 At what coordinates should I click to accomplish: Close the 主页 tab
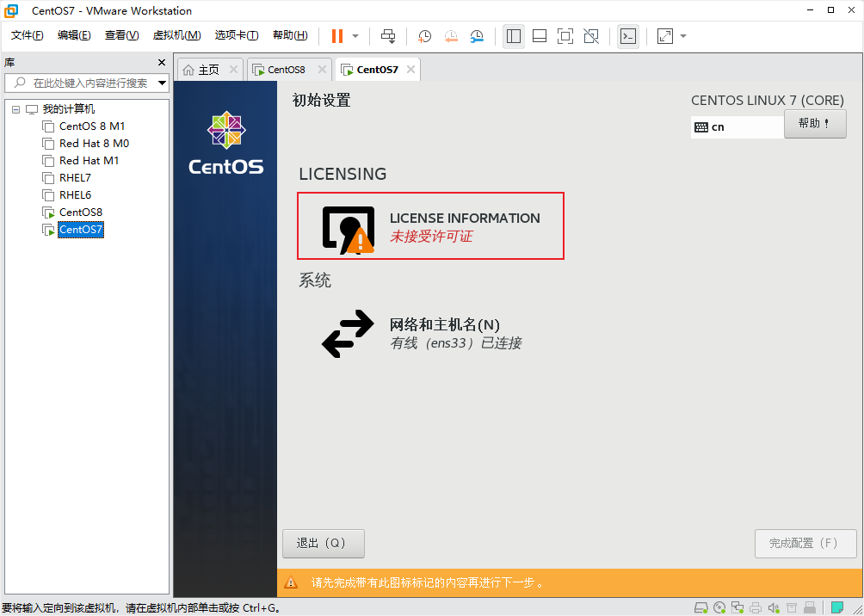[233, 70]
